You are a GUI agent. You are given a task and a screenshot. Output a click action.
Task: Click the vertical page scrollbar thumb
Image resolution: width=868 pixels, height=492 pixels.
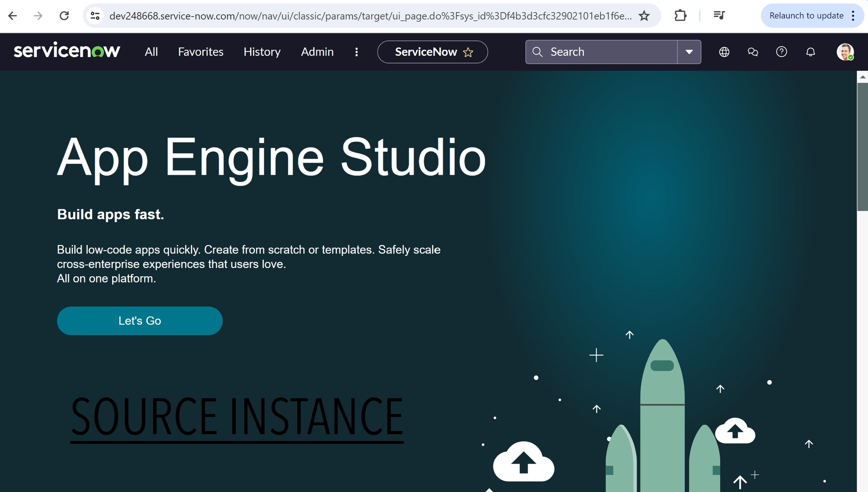[x=862, y=146]
